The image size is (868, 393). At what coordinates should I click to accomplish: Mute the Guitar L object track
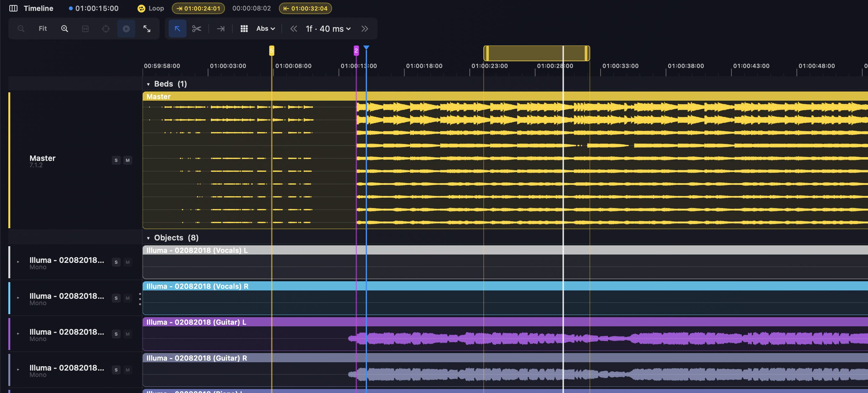point(128,334)
